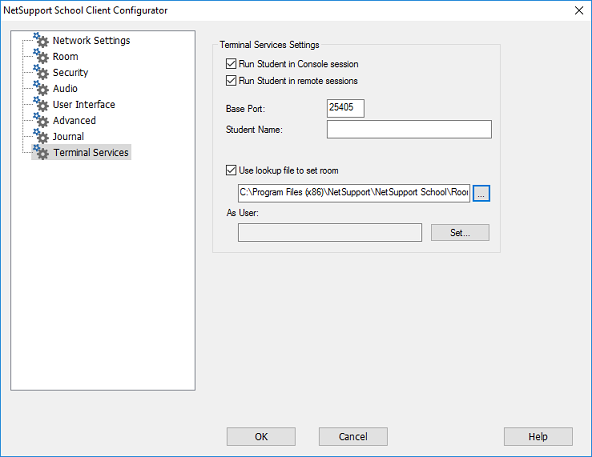592x457 pixels.
Task: Close the Client Configurator window
Action: point(579,10)
